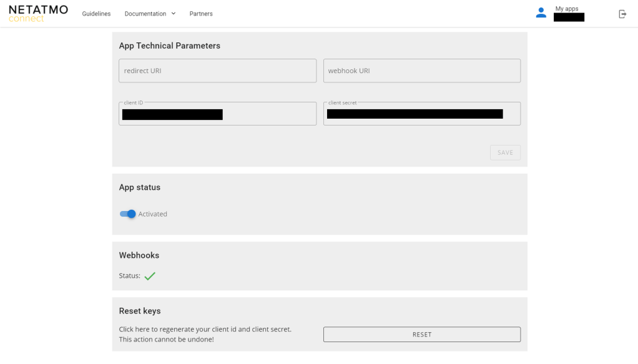This screenshot has width=638, height=364.
Task: Click the Reset keys heading
Action: [139, 311]
